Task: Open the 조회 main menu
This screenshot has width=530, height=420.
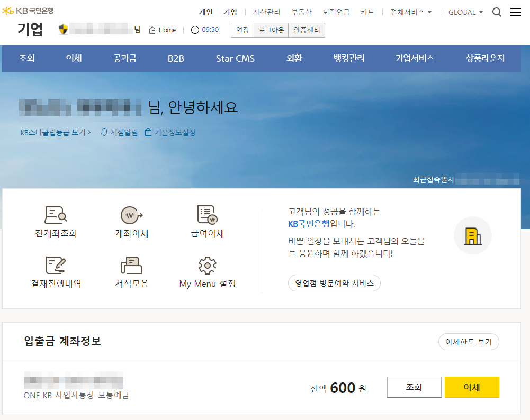Action: coord(27,58)
